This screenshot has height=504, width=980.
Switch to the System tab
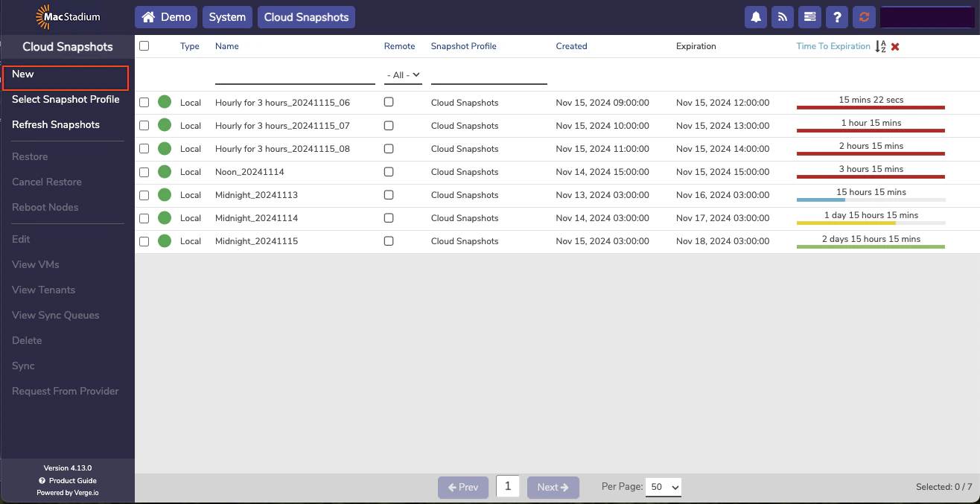point(227,16)
